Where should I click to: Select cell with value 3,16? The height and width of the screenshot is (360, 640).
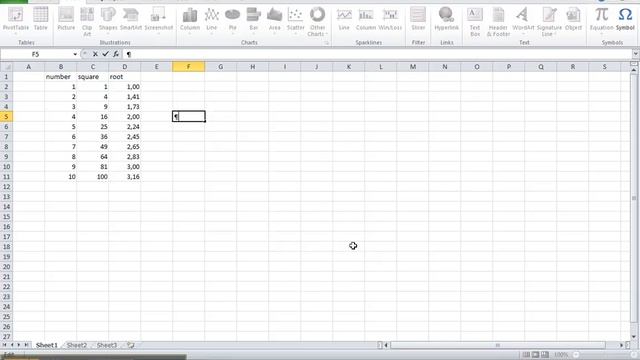click(124, 177)
